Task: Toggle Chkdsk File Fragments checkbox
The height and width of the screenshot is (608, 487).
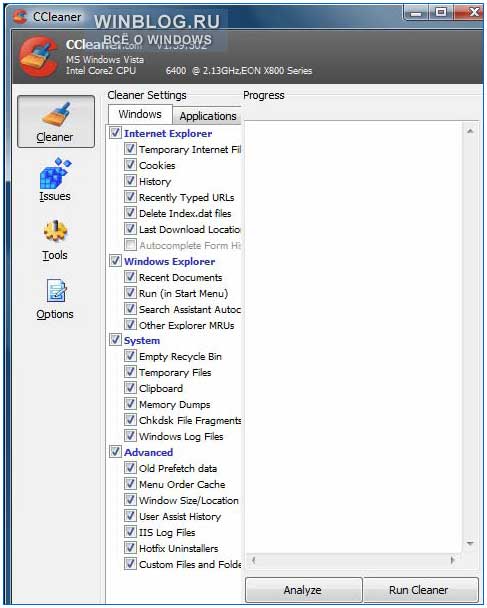Action: (130, 420)
